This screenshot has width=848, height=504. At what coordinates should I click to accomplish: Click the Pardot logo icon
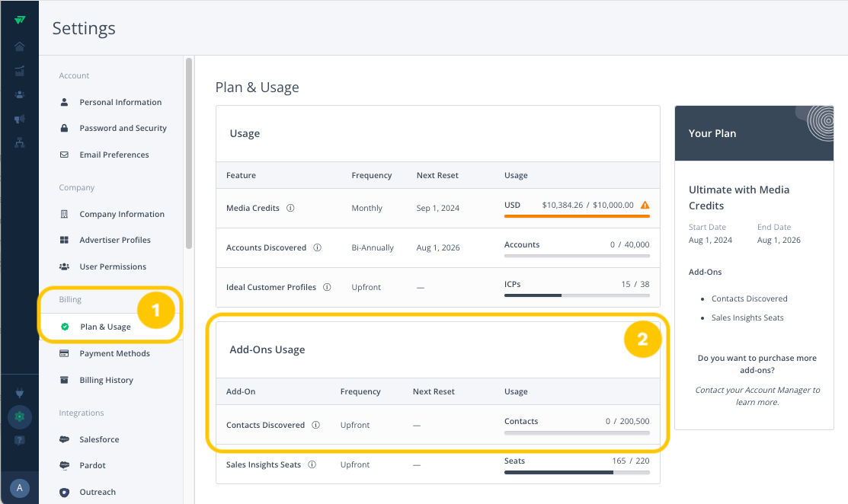click(64, 465)
